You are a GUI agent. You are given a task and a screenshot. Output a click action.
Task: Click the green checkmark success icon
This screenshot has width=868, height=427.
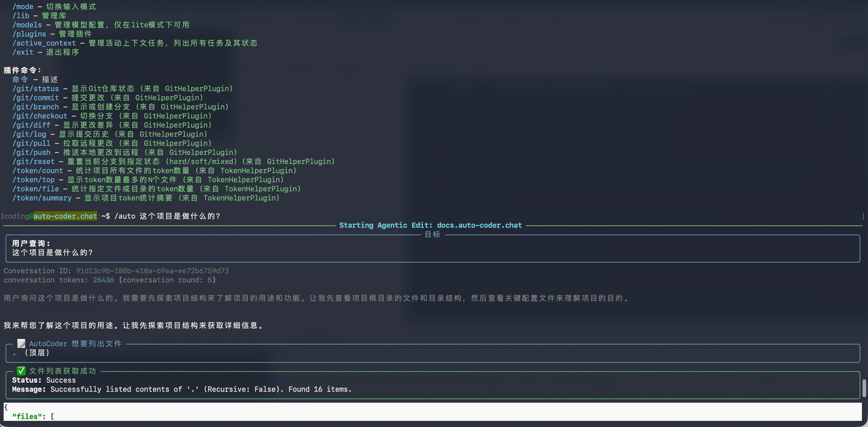click(21, 370)
